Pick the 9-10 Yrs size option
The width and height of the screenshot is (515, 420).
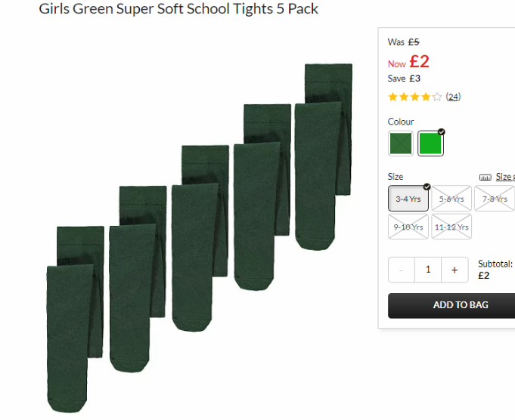point(408,227)
